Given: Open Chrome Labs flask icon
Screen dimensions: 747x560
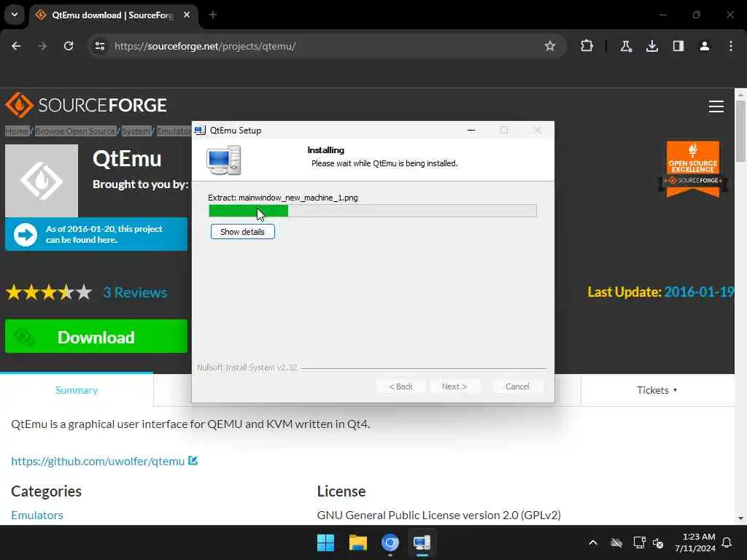Looking at the screenshot, I should (625, 46).
